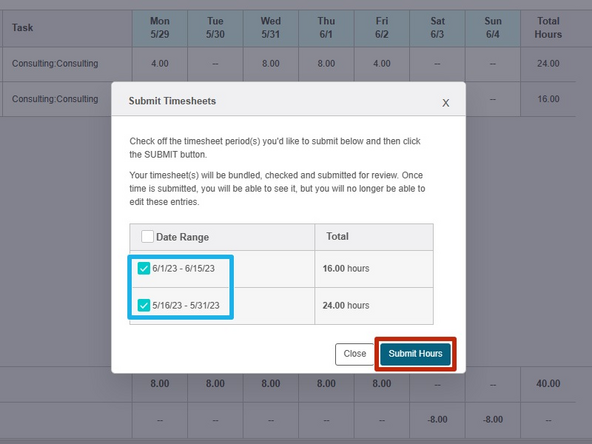Uncheck the 6/1/23 - 6/15/23 period checkbox
This screenshot has width=592, height=444.
[x=144, y=268]
